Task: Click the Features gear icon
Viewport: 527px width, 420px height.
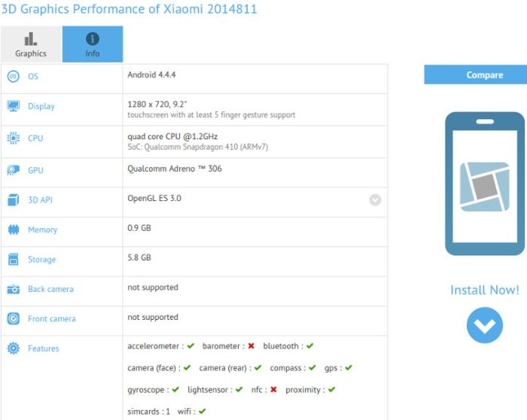Action: [x=14, y=348]
